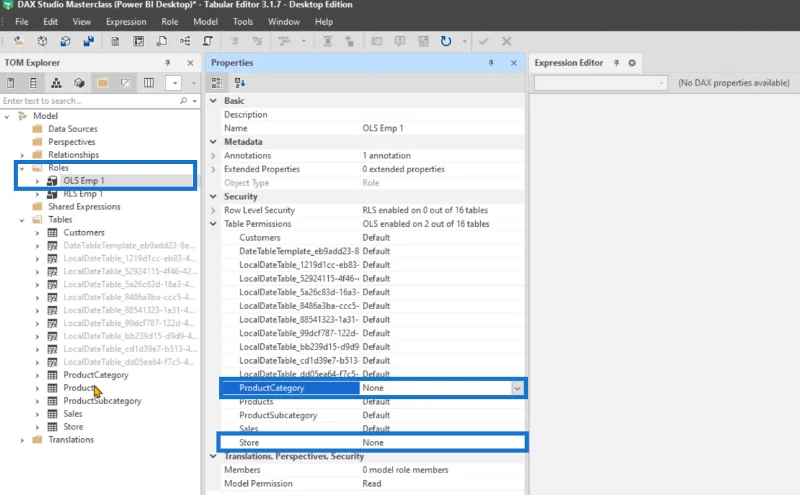Image resolution: width=800 pixels, height=495 pixels.
Task: Toggle hidden objects icon in TOM Explorer
Action: [x=126, y=83]
